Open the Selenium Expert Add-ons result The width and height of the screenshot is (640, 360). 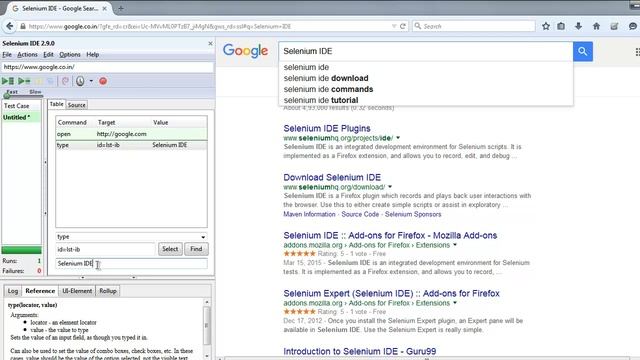coord(391,293)
